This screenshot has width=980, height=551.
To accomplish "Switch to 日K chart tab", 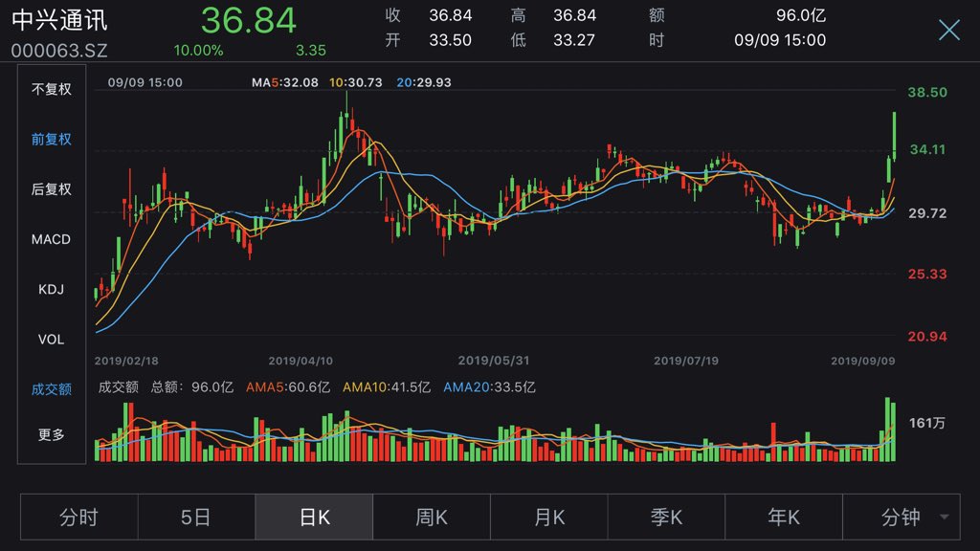I will (x=314, y=517).
